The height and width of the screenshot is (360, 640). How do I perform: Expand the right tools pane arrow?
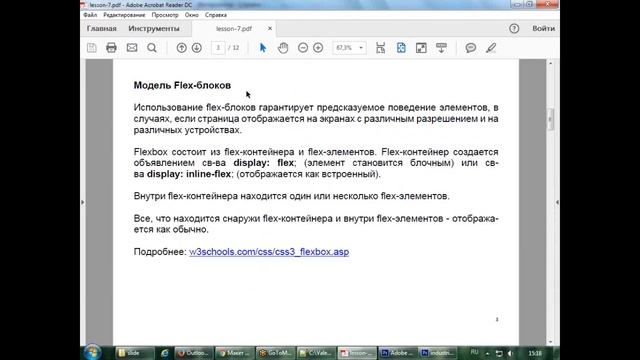pos(557,202)
